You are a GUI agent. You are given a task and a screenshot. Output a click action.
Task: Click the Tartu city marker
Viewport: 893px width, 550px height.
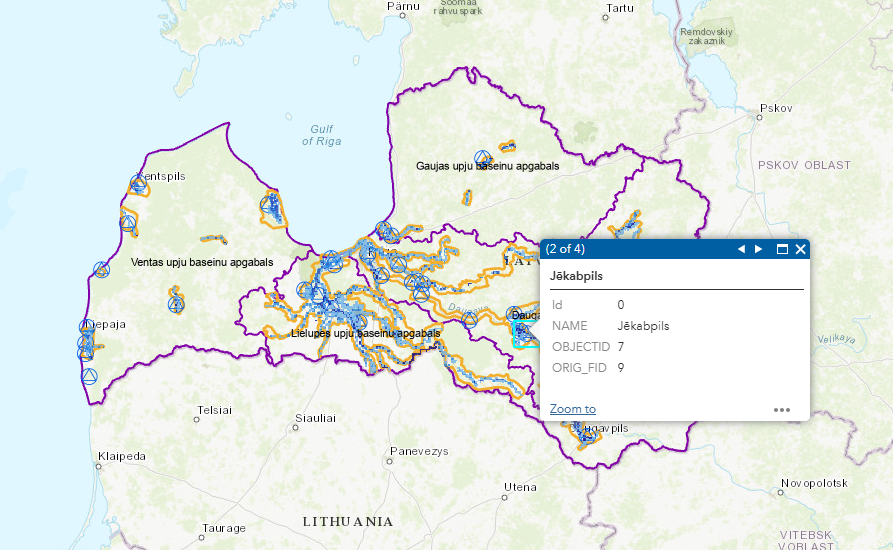click(606, 17)
